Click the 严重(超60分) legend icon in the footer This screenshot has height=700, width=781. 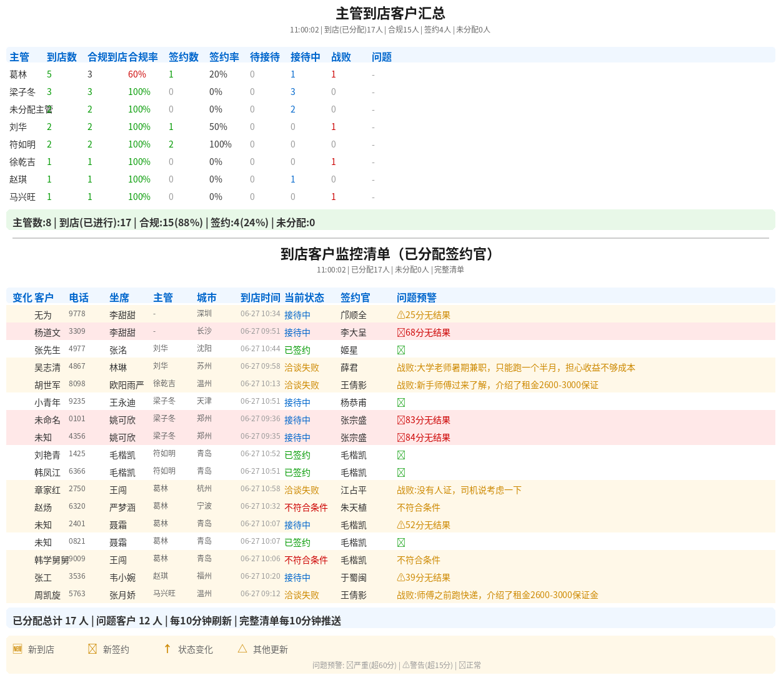(x=350, y=666)
